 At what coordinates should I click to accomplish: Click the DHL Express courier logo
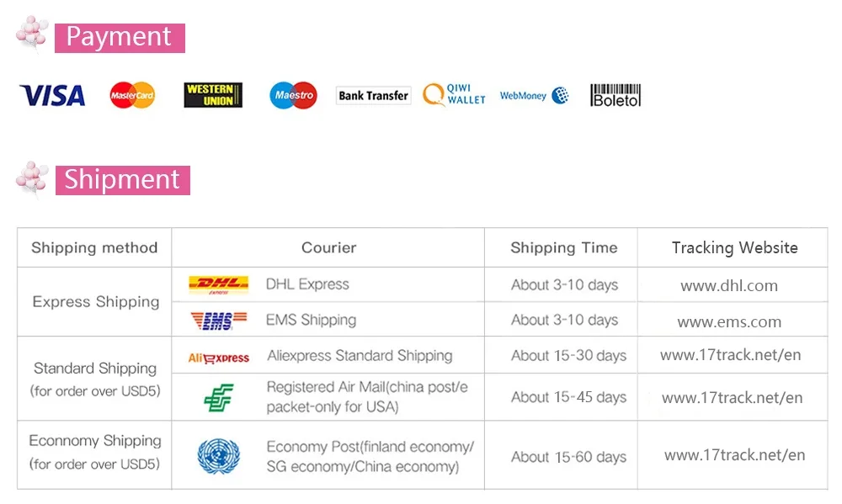point(219,284)
